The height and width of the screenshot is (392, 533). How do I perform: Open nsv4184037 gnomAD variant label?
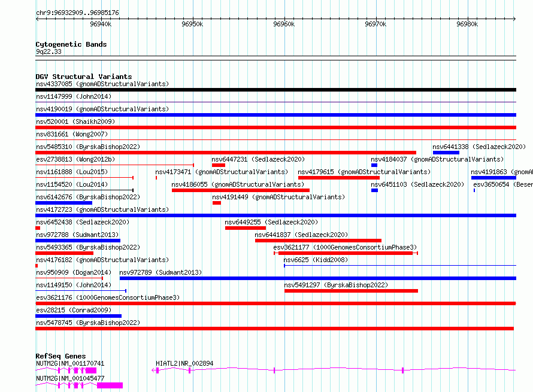pyautogui.click(x=437, y=159)
